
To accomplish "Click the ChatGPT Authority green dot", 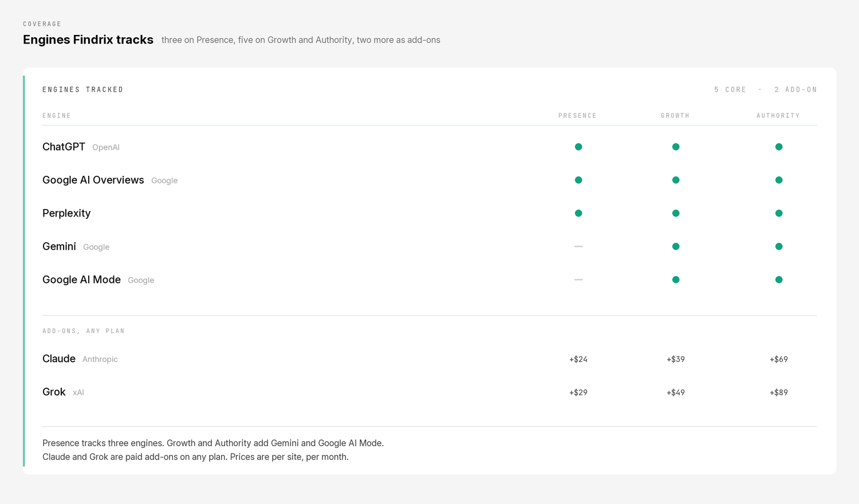I will tap(779, 147).
